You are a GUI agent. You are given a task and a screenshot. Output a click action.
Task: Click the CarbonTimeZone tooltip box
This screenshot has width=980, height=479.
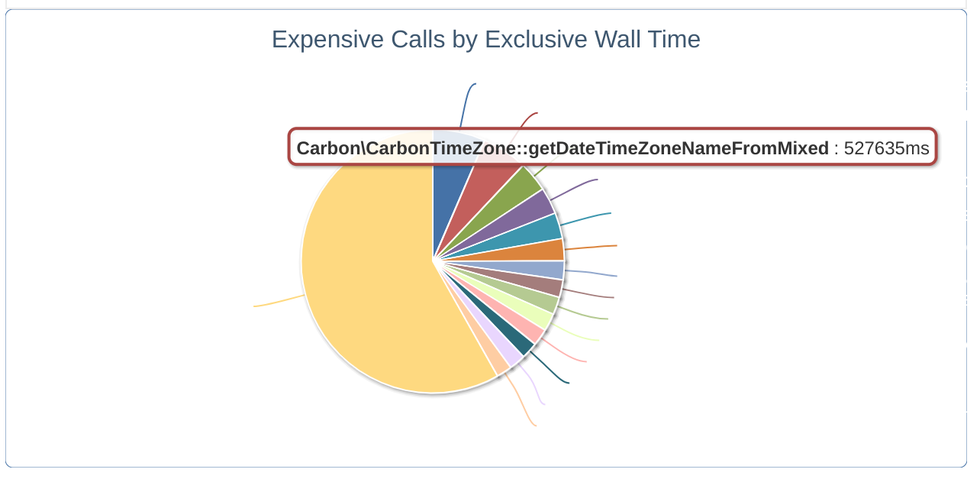coord(612,148)
